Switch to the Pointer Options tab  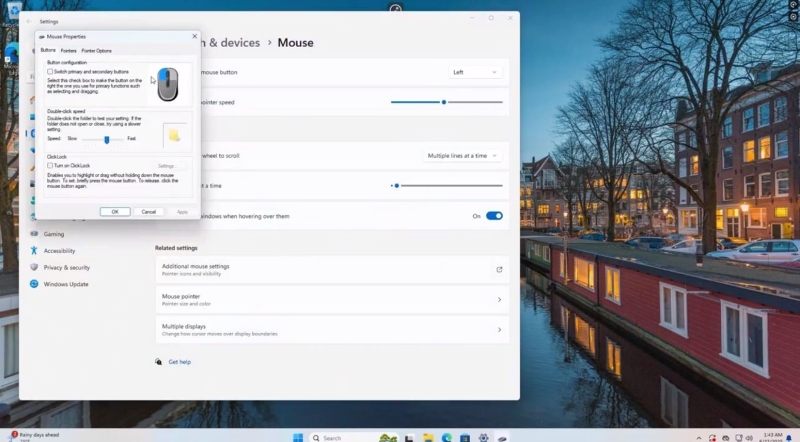(x=97, y=50)
